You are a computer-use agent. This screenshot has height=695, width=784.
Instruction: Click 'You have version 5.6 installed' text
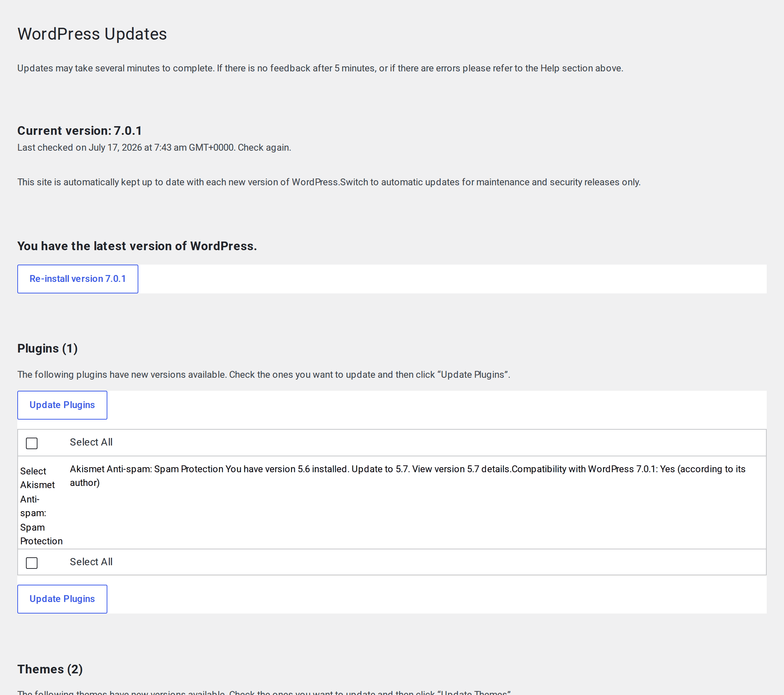tap(286, 469)
